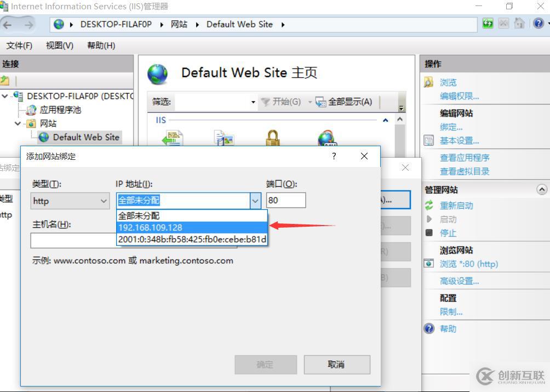Open the blue help icon in toolbar

[538, 24]
